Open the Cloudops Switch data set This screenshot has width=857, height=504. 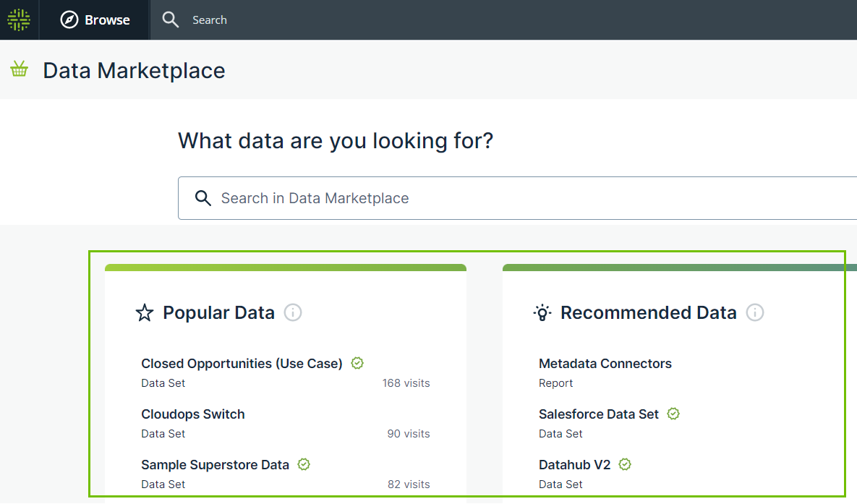click(x=193, y=414)
